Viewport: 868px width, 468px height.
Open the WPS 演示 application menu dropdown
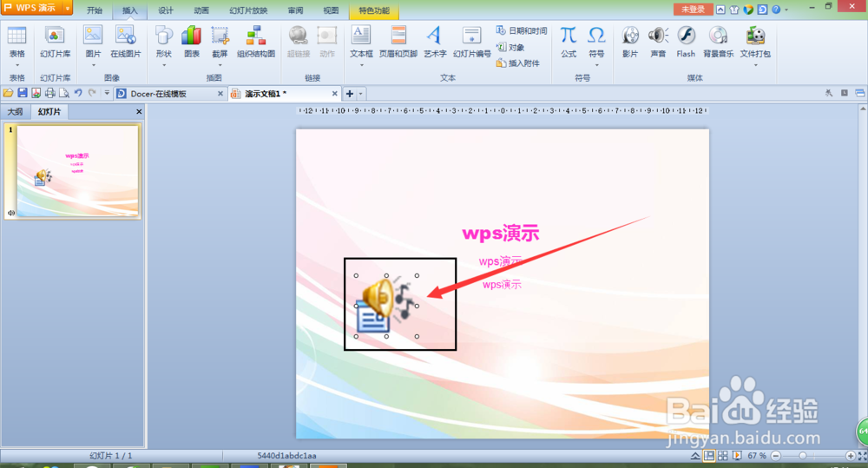pyautogui.click(x=68, y=8)
